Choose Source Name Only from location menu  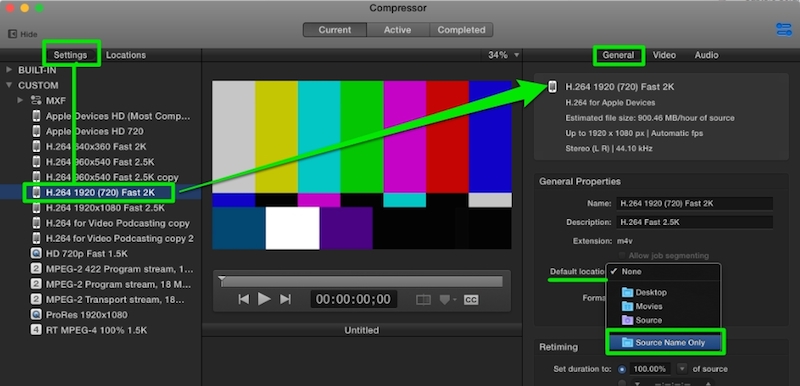pyautogui.click(x=664, y=343)
